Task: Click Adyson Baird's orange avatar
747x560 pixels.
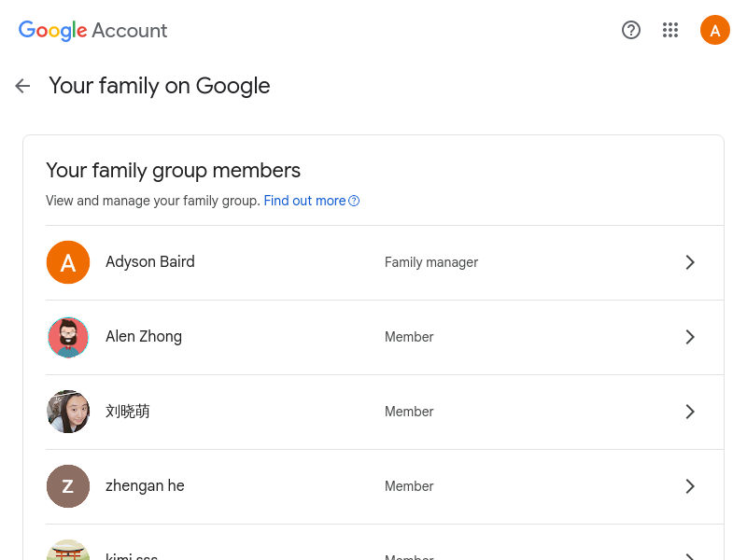Action: tap(68, 262)
